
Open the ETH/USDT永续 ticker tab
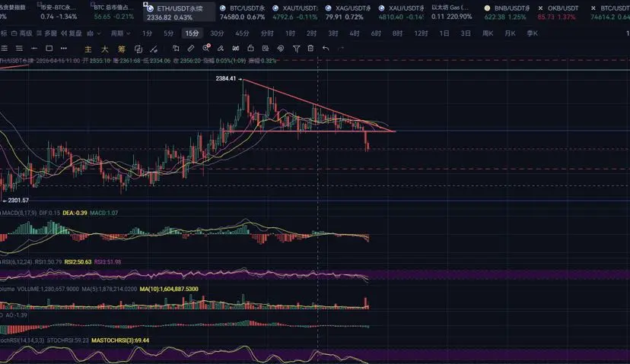pos(180,12)
